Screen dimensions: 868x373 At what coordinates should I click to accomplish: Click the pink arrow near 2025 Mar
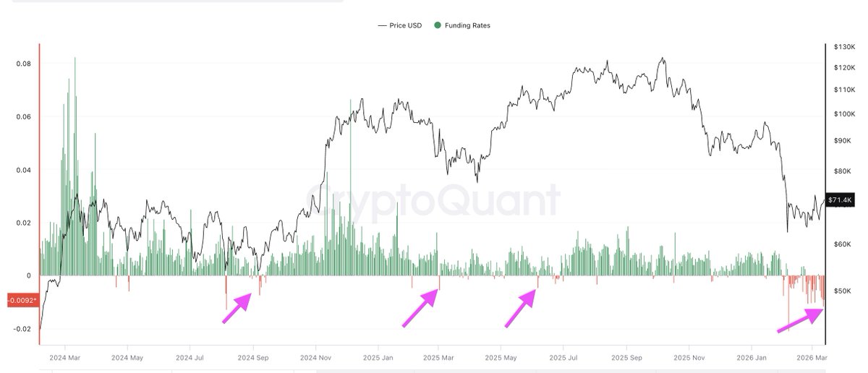(420, 308)
